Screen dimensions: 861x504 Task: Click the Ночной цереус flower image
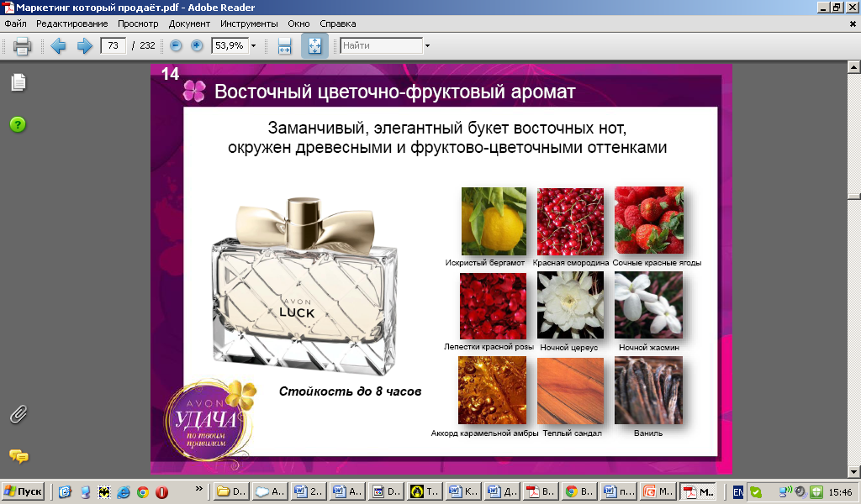[570, 305]
